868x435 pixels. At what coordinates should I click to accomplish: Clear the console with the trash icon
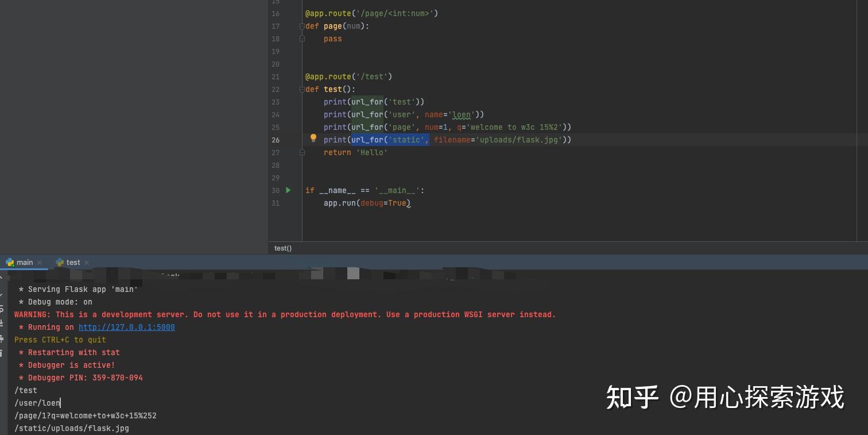[x=3, y=353]
